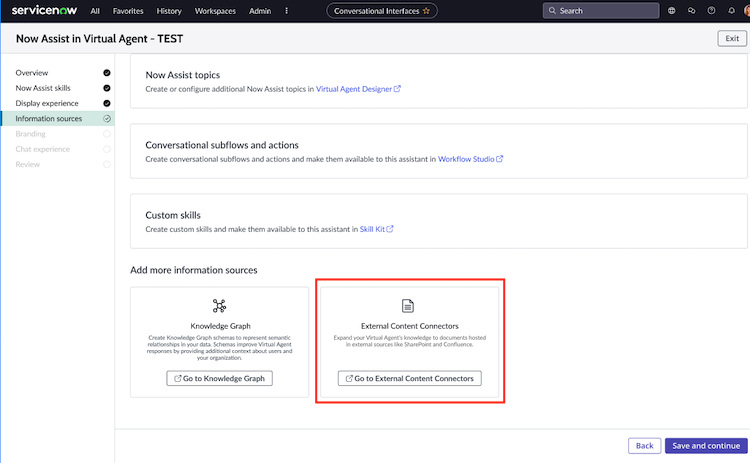Click the Overview completed checkmark icon
Viewport: 750px width, 463px height.
point(107,73)
